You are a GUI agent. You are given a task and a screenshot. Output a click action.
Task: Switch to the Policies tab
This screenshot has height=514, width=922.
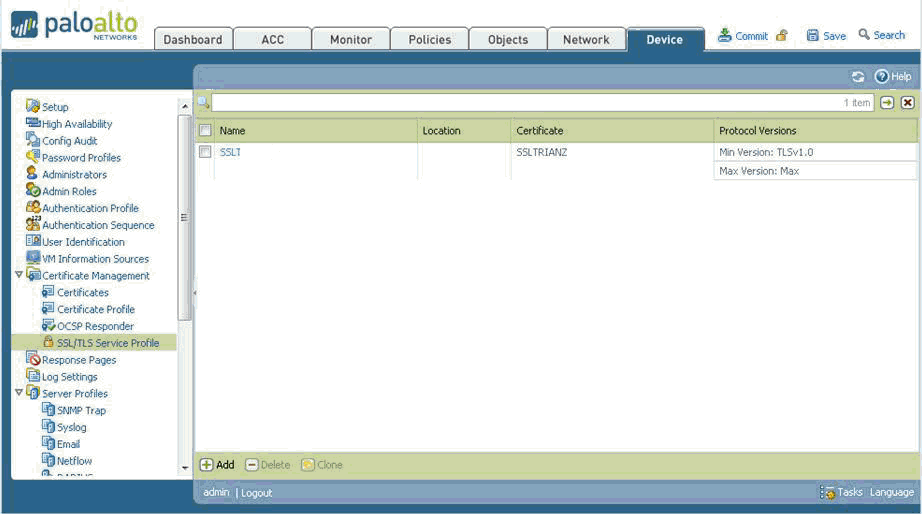point(429,40)
